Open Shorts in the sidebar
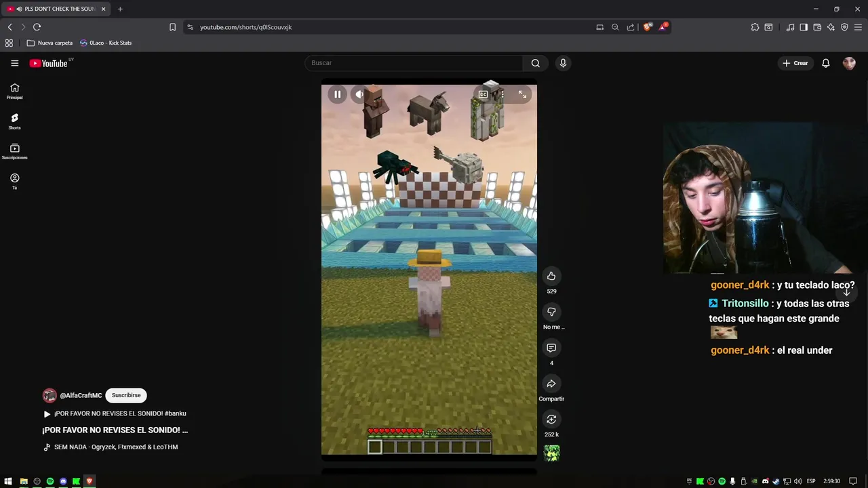 tap(14, 121)
